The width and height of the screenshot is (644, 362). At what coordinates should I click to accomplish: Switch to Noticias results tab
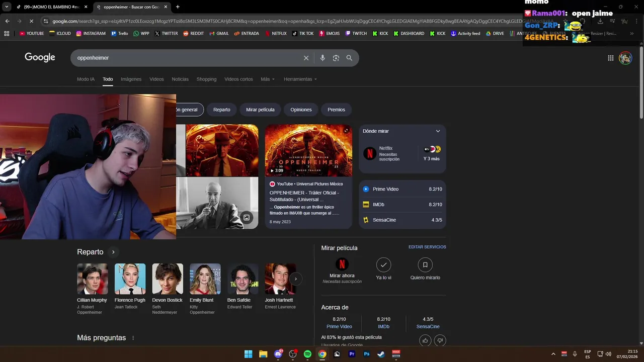point(180,79)
